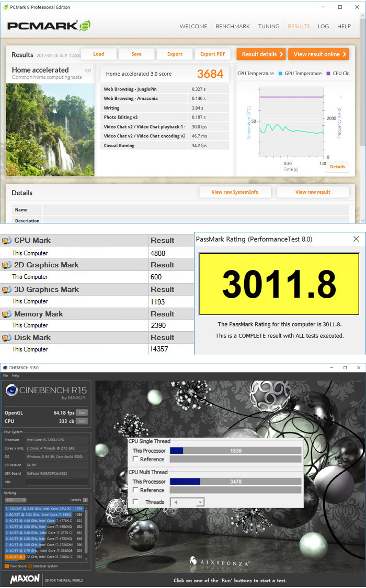Image resolution: width=366 pixels, height=588 pixels.
Task: Click the GPU Temperature legend marker
Action: point(280,74)
